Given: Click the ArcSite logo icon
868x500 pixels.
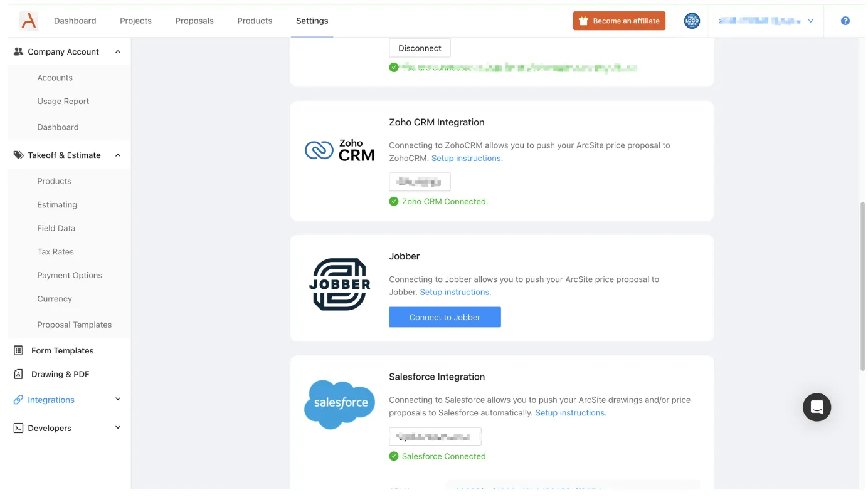Looking at the screenshot, I should coord(28,21).
